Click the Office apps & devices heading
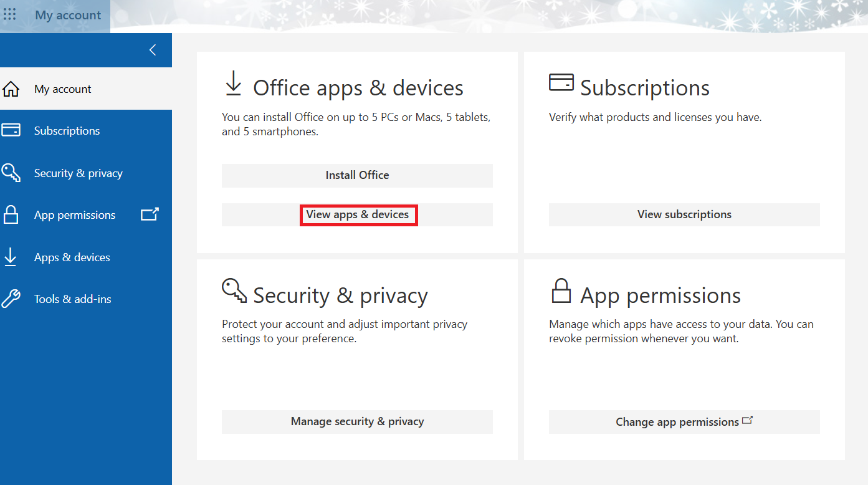This screenshot has width=868, height=485. (x=358, y=88)
